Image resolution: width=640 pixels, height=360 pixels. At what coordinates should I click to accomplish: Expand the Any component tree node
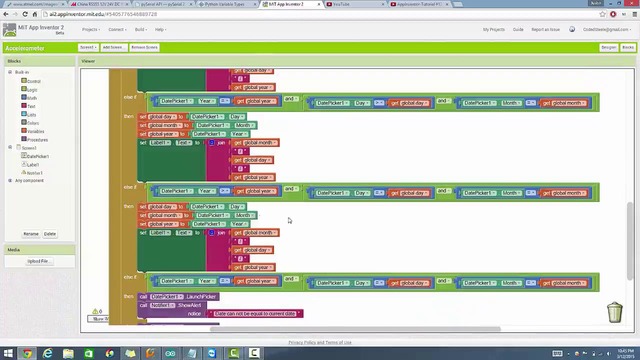click(x=10, y=180)
